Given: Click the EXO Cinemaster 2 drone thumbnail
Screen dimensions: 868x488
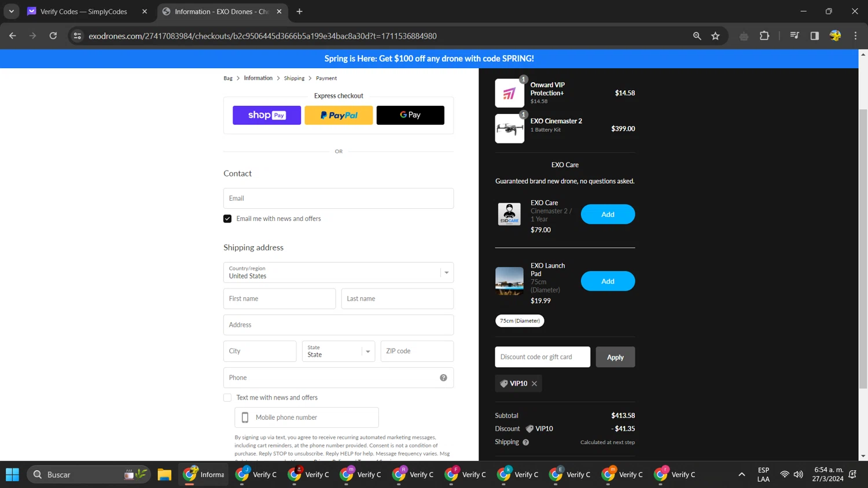Looking at the screenshot, I should pyautogui.click(x=509, y=128).
